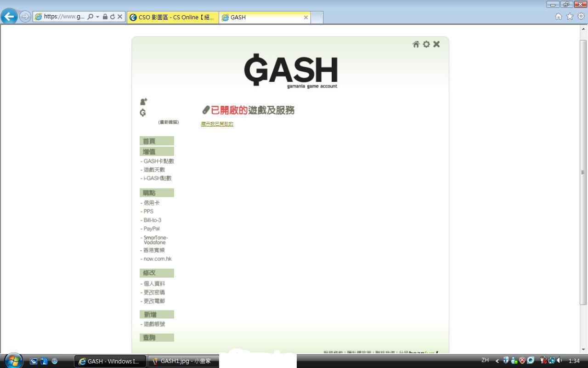Click the user profile icon in sidebar
Viewport: 588px width, 368px height.
tap(143, 101)
